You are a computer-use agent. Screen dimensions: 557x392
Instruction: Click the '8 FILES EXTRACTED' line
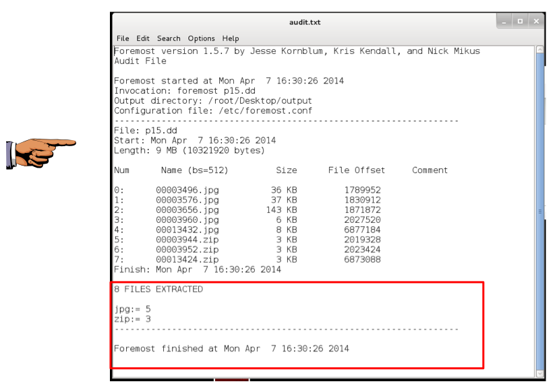click(158, 289)
